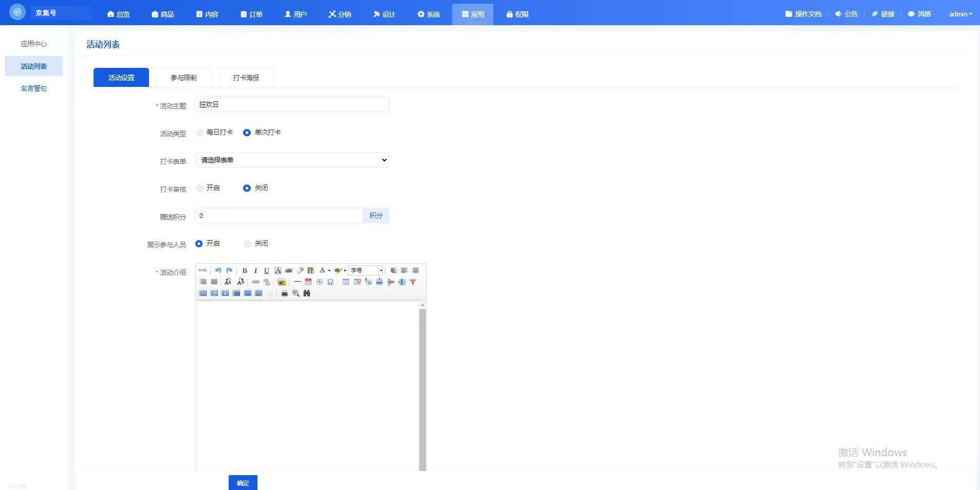The height and width of the screenshot is (490, 980).
Task: Switch editor to HTML source mode
Action: pyautogui.click(x=202, y=270)
